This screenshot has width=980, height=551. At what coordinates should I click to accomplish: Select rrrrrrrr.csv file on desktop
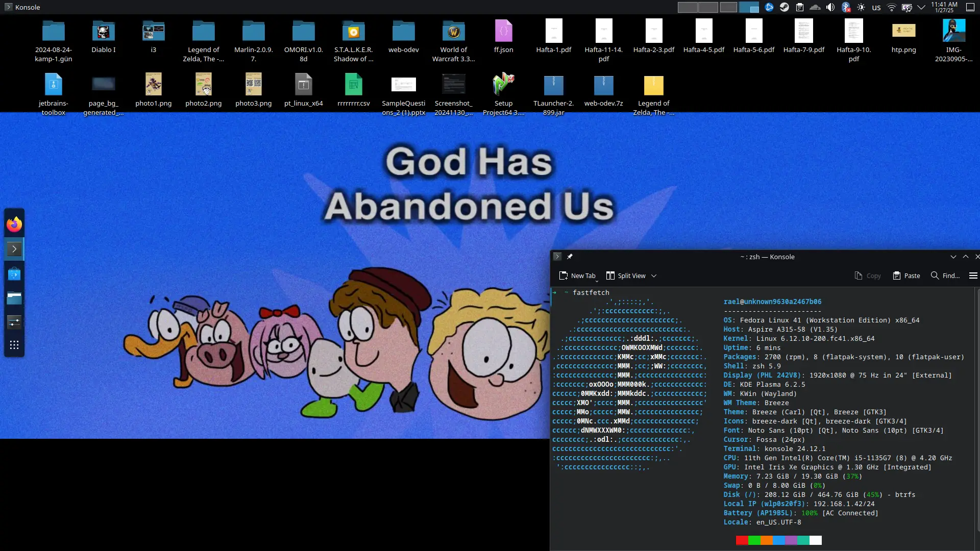354,90
